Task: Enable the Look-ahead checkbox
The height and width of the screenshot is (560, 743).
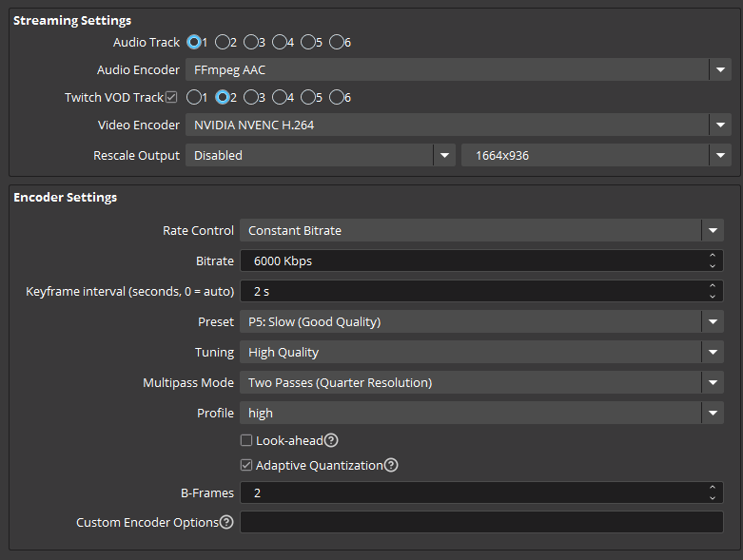Action: click(x=246, y=440)
